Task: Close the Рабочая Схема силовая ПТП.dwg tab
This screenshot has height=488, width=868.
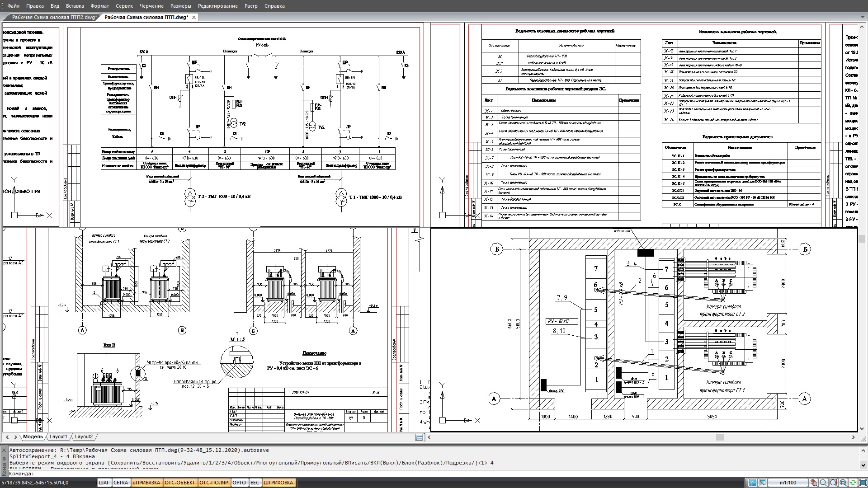Action: (194, 17)
